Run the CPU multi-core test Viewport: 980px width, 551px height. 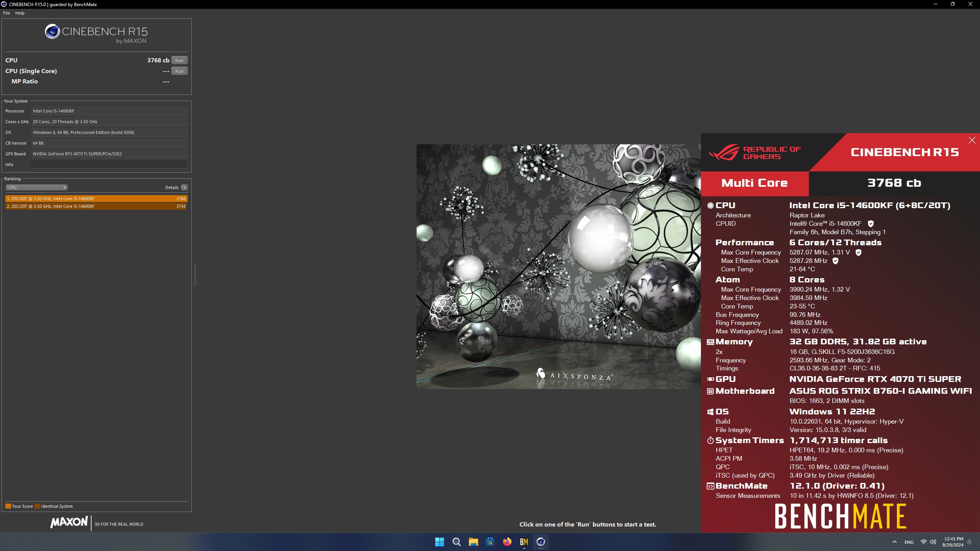pos(179,60)
